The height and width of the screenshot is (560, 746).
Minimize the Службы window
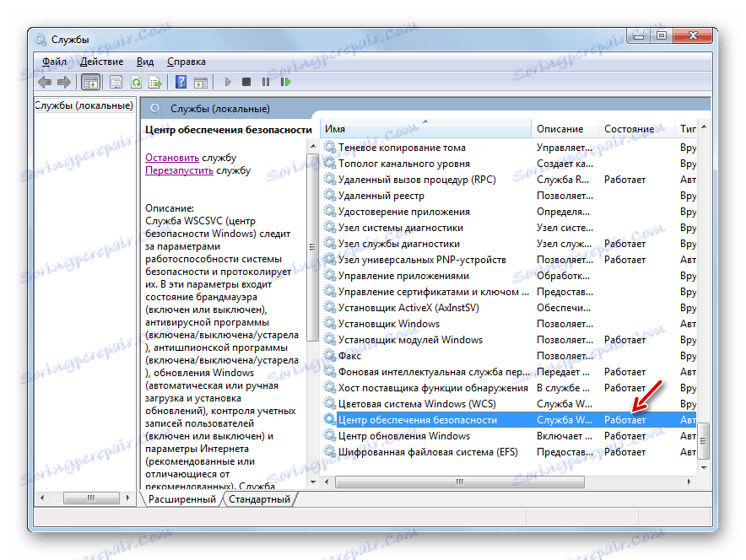(640, 35)
